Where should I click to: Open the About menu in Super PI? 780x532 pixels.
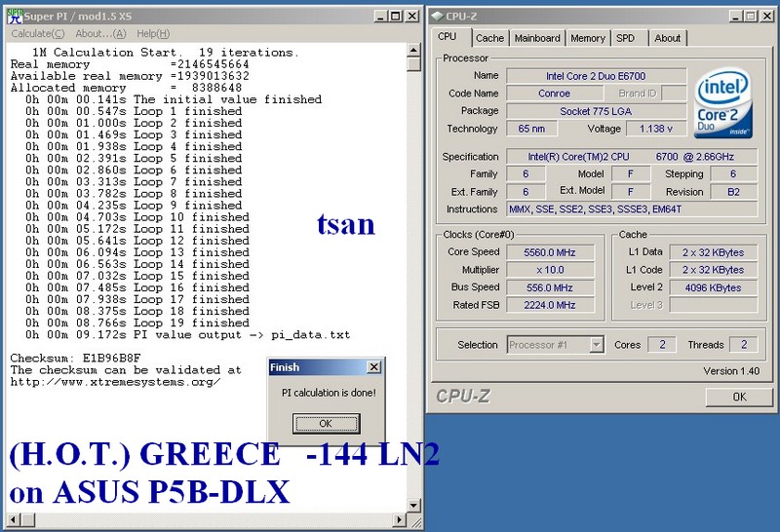(x=100, y=34)
